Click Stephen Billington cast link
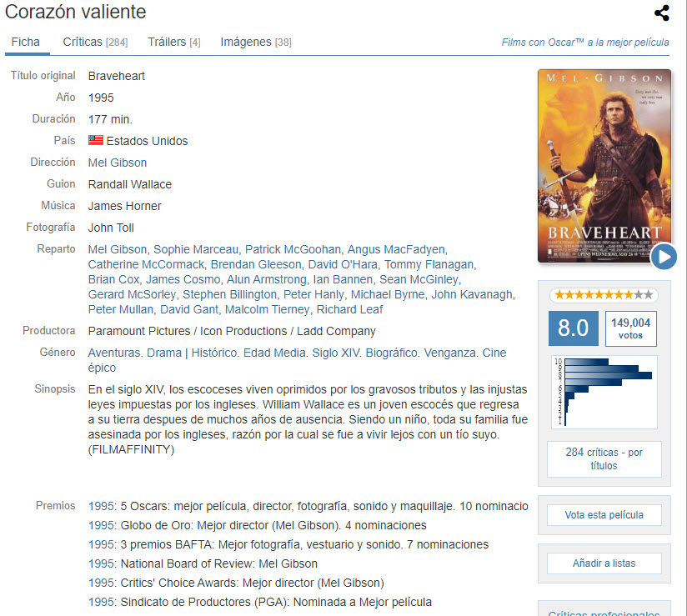The height and width of the screenshot is (616, 687). [229, 294]
